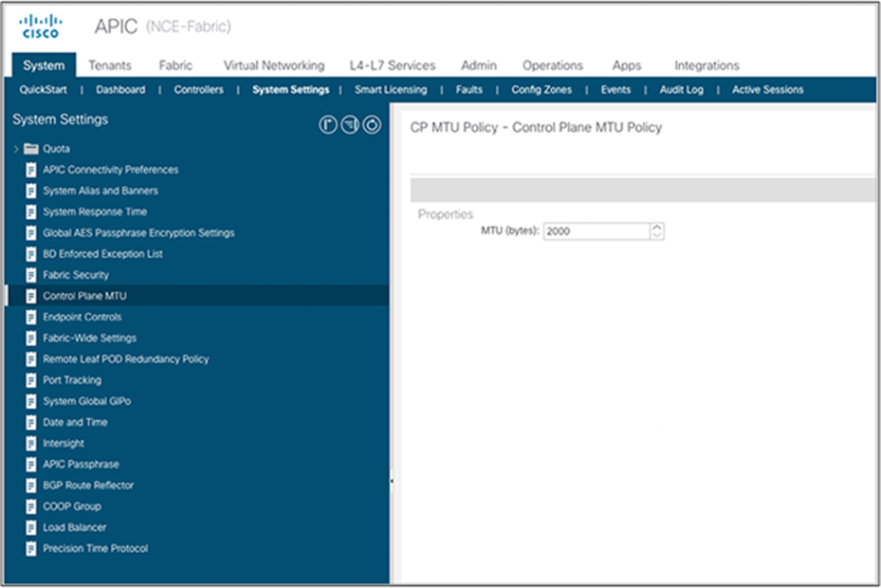The image size is (881, 588).
Task: Select Date and Time settings
Action: coord(75,423)
